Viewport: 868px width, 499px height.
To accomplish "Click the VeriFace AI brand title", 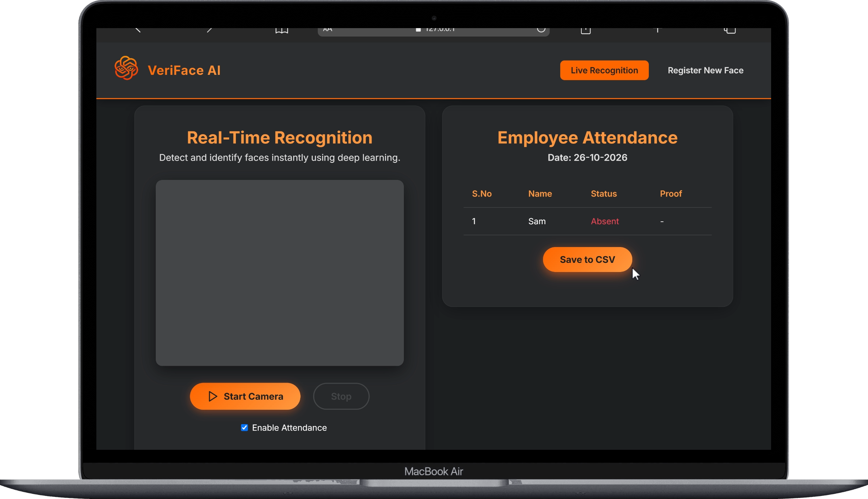I will pos(184,70).
